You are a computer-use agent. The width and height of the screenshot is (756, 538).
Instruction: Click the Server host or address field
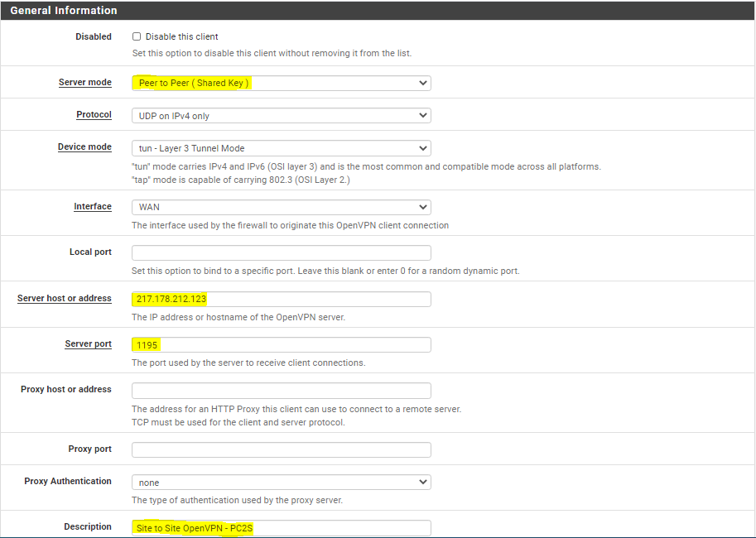point(281,299)
